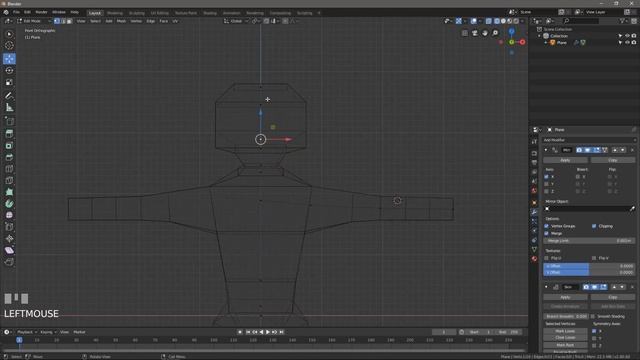Open the Add Modifier dropdown
This screenshot has width=640, height=360.
(x=589, y=140)
